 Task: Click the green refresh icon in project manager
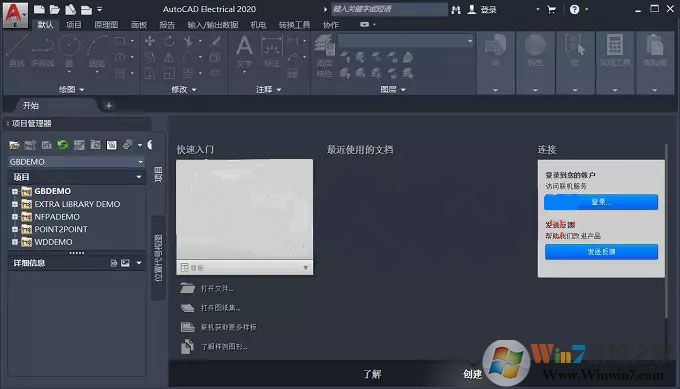click(63, 145)
